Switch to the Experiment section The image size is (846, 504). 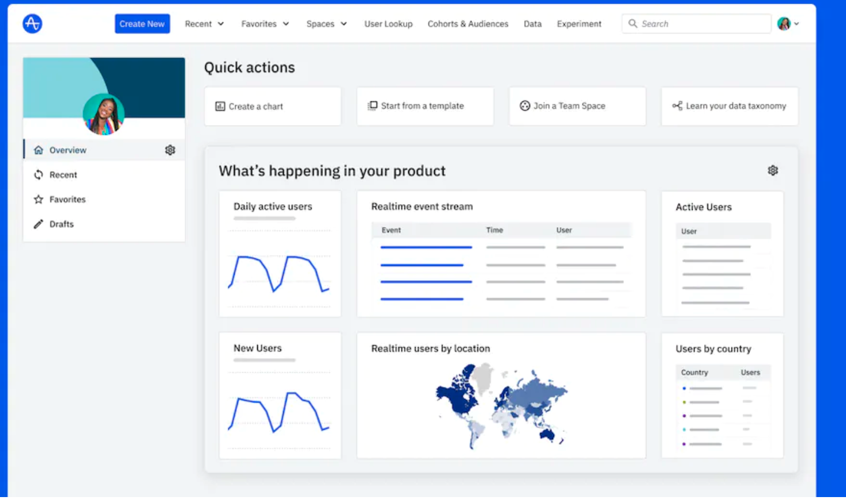[579, 24]
